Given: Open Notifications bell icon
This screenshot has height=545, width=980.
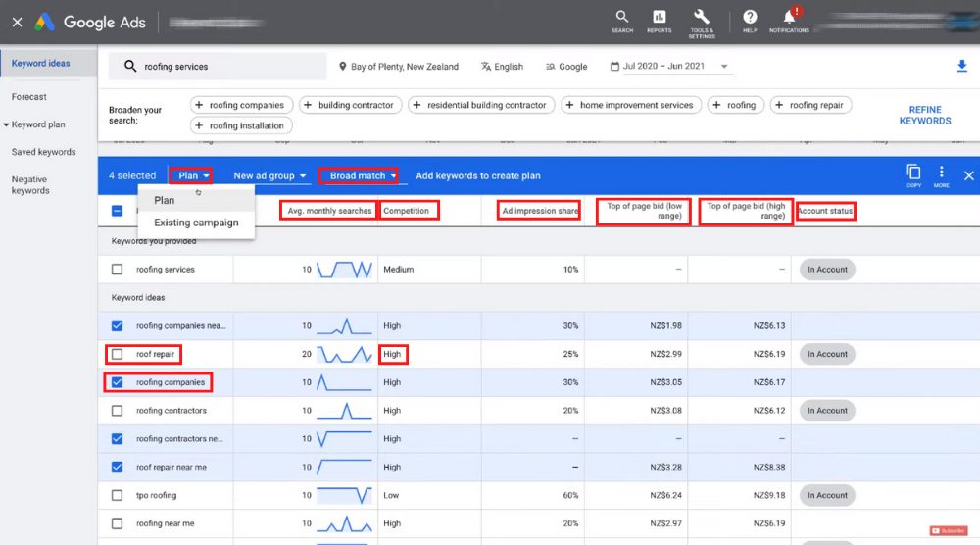Looking at the screenshot, I should [x=789, y=20].
